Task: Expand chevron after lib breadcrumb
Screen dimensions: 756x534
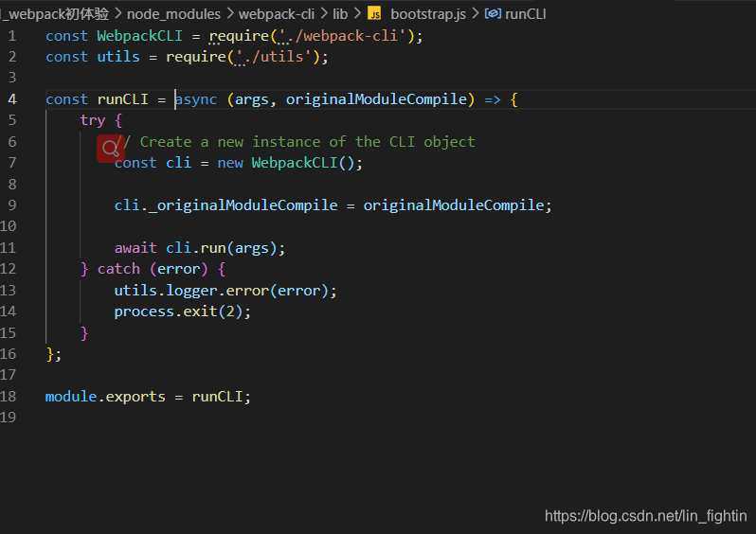Action: (x=357, y=13)
